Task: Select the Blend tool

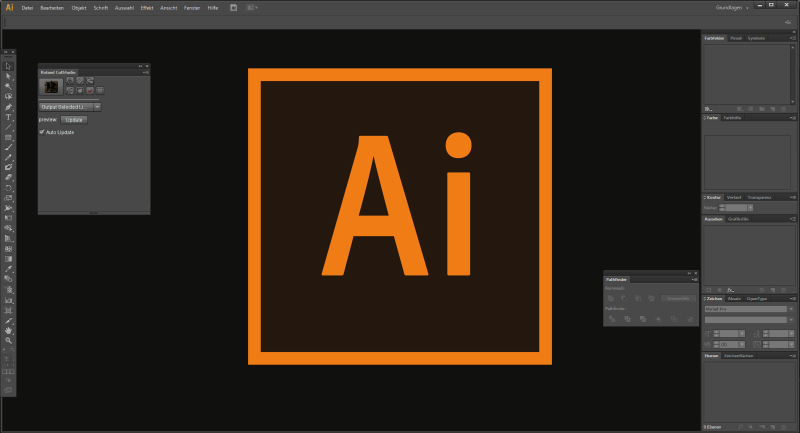Action: pyautogui.click(x=8, y=279)
